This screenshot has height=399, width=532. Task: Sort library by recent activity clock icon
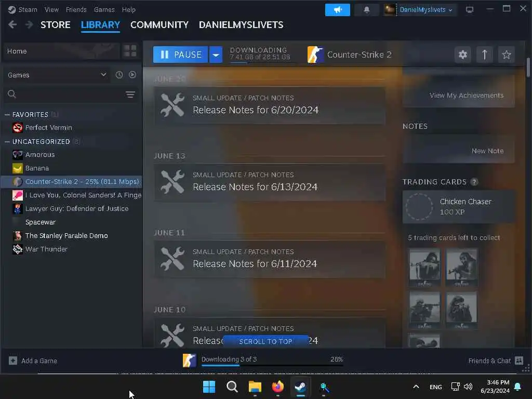tap(119, 75)
